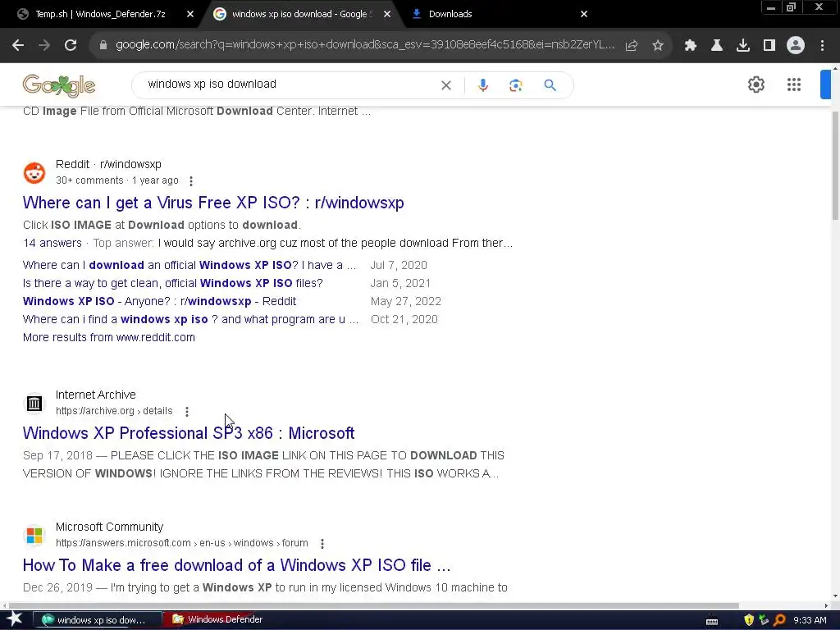Click the blue button at right edge
The image size is (840, 630).
825,84
